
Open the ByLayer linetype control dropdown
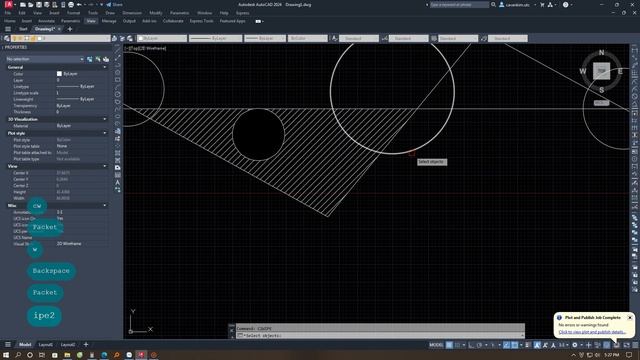tap(216, 38)
